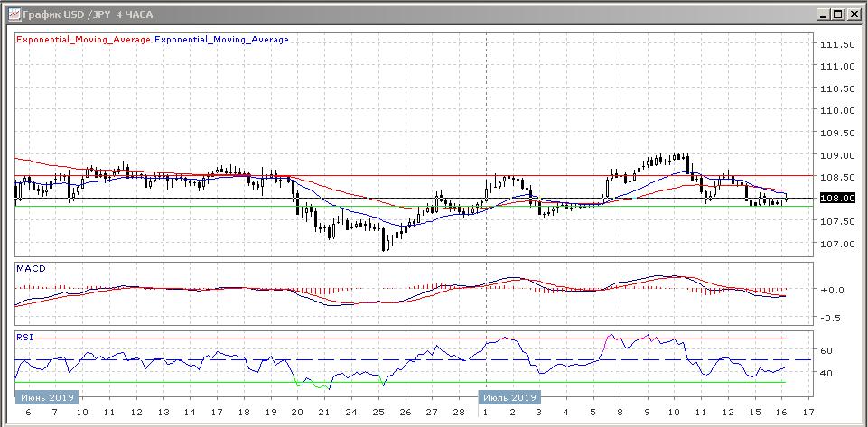The image size is (868, 427).
Task: Maximize the USD/JPY chart window
Action: (x=839, y=14)
